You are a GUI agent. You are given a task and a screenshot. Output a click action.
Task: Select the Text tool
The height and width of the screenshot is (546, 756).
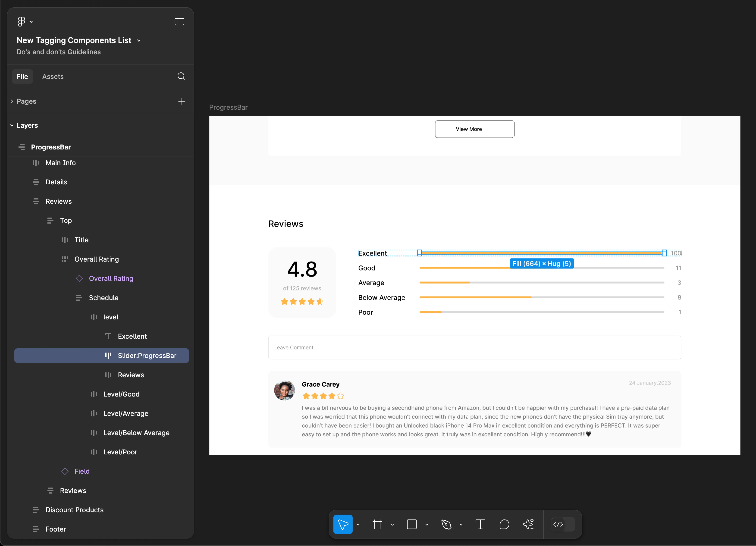click(480, 524)
